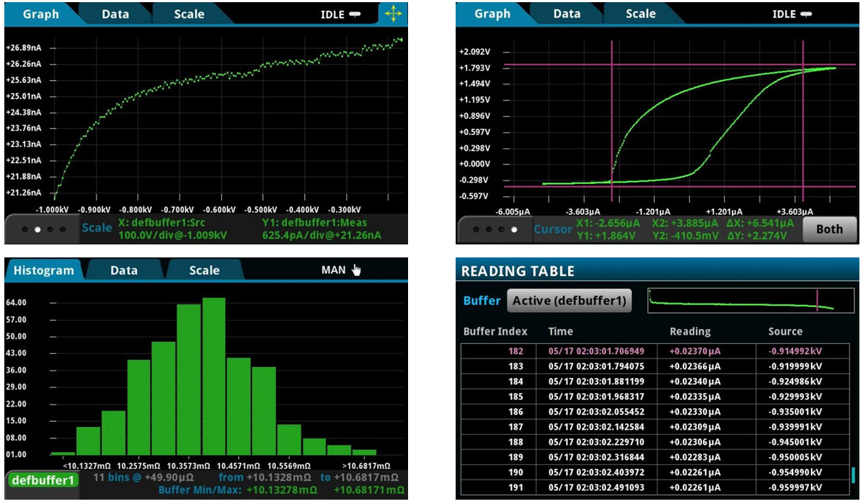This screenshot has height=504, width=863.
Task: Open Scale tab on the nA sweep screen
Action: pos(189,14)
